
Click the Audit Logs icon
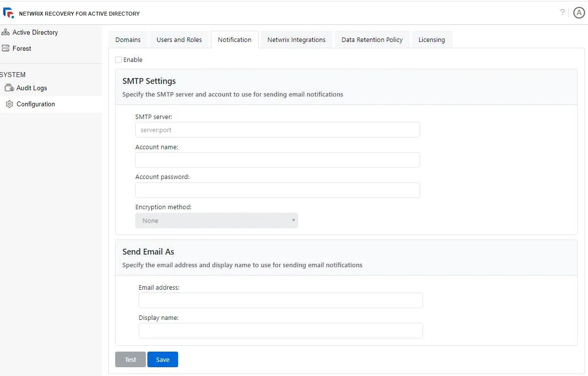[x=9, y=88]
